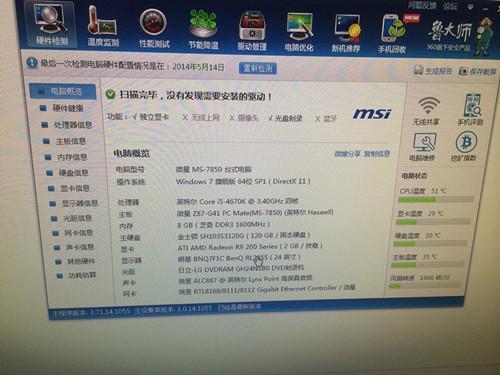This screenshot has width=500, height=375.
Task: Open 手机评测 phone benchmark tool
Action: [470, 110]
